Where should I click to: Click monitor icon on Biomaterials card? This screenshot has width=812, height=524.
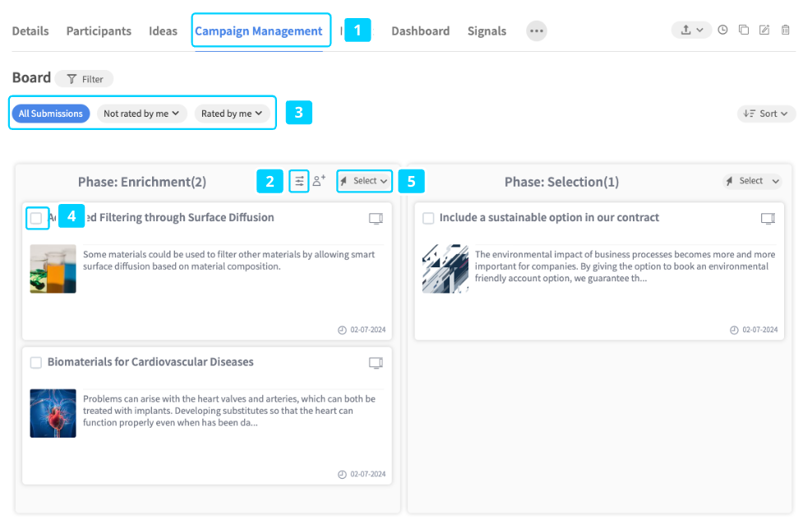pyautogui.click(x=376, y=363)
